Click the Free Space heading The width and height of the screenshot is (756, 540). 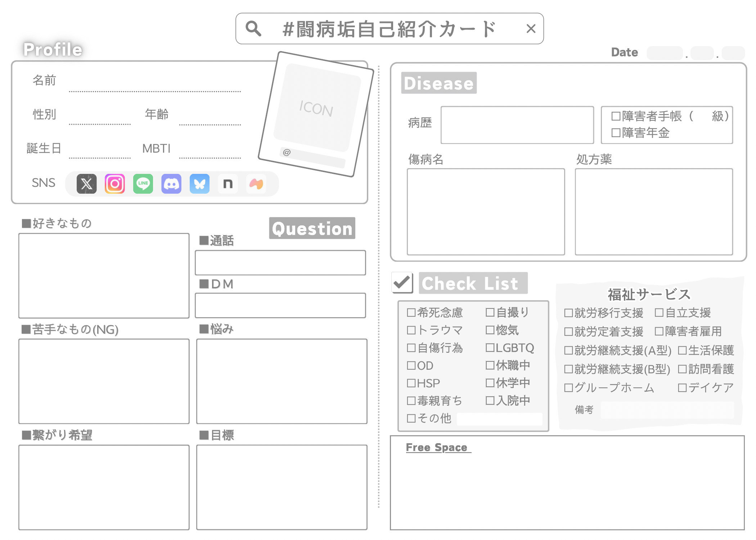[x=436, y=447]
